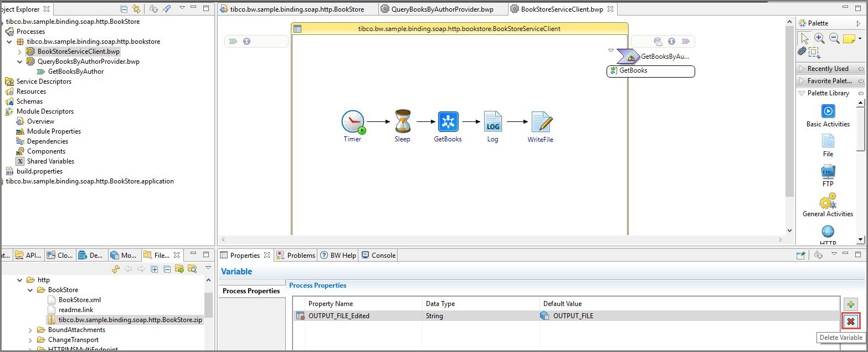The height and width of the screenshot is (352, 868).
Task: Open the General Activities palette drawer
Action: (828, 205)
